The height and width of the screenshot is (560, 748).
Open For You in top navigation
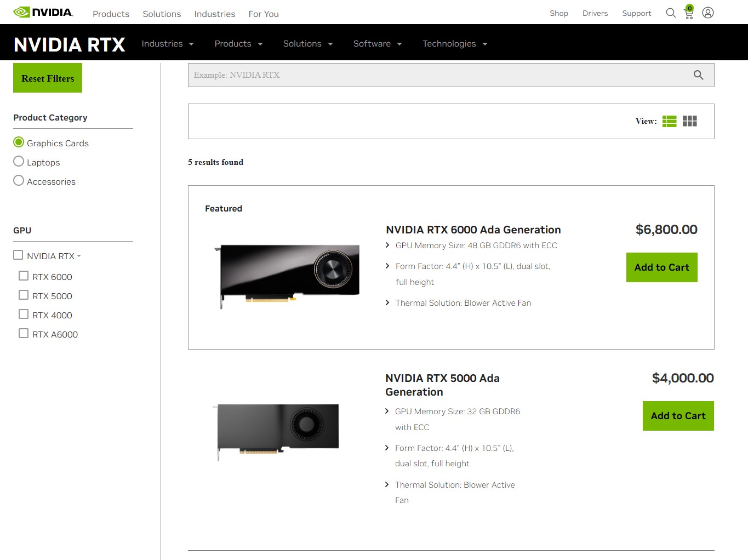(x=264, y=14)
